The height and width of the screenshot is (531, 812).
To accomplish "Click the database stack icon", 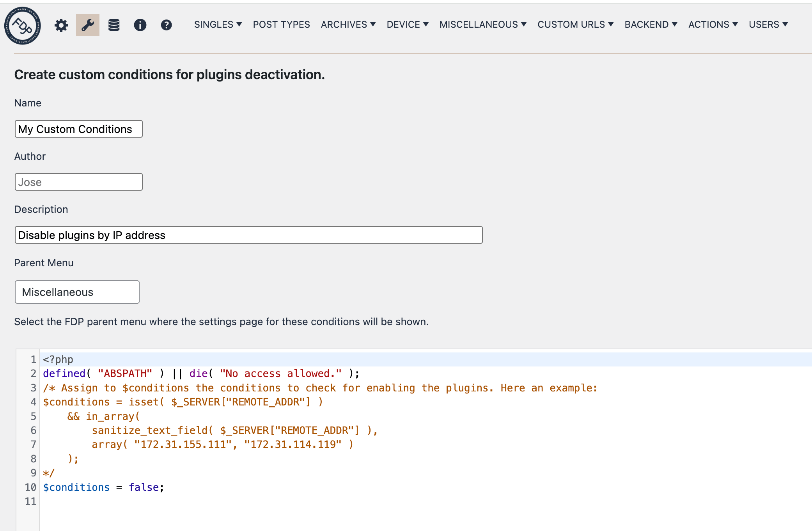I will [114, 25].
